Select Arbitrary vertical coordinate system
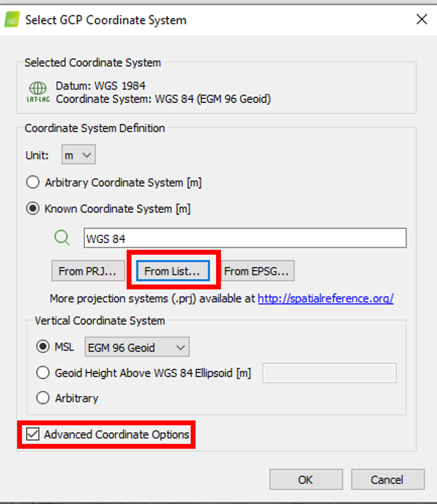The width and height of the screenshot is (437, 504). 43,398
